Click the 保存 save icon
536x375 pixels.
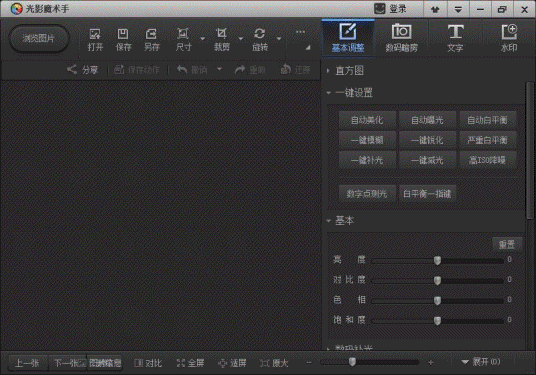(x=123, y=39)
